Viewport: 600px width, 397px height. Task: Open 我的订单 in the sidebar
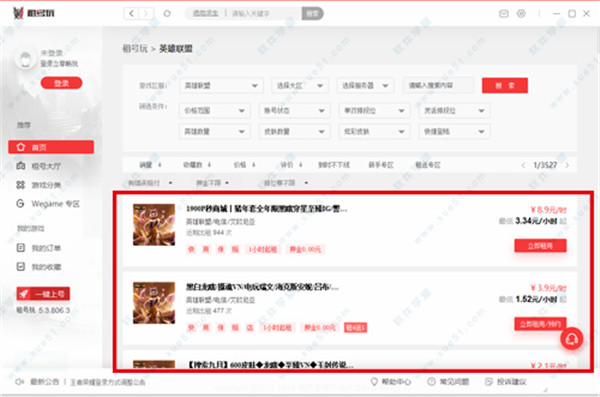[39, 248]
